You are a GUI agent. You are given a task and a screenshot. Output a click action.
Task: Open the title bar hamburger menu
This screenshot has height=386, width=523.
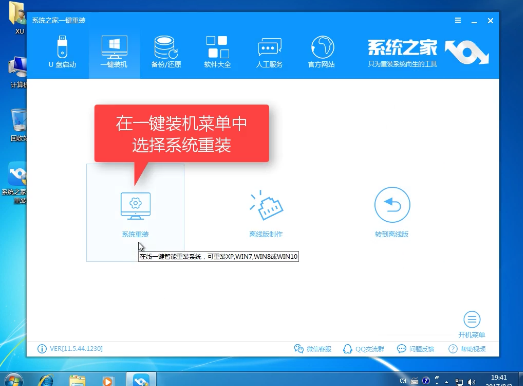458,20
